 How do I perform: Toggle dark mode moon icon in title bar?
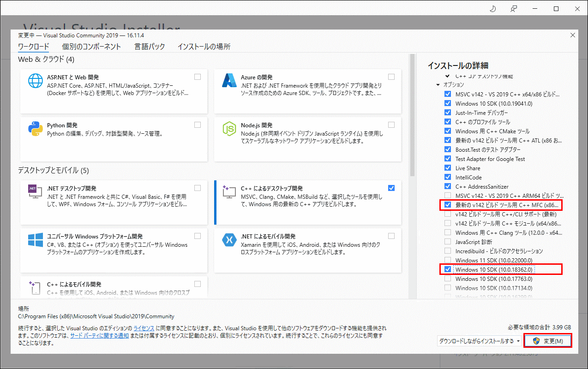coord(492,9)
